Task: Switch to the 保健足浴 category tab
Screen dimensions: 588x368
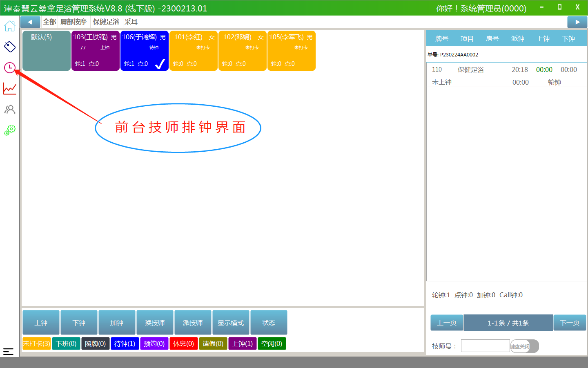Action: [x=106, y=22]
